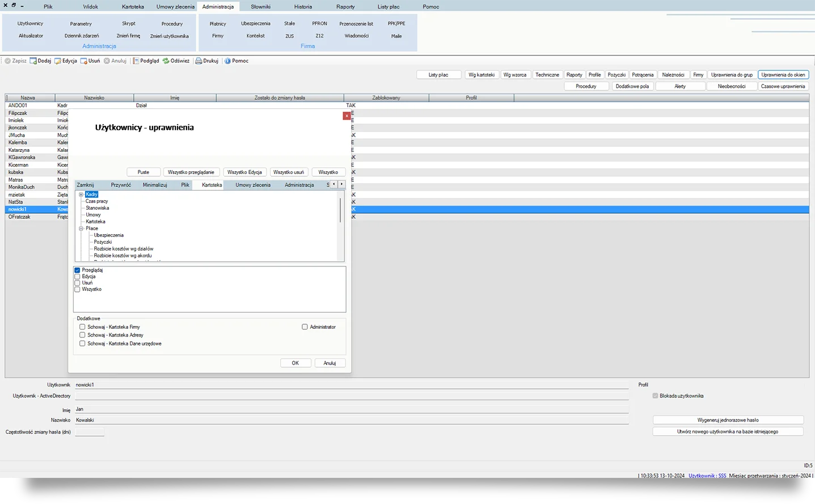Open the Raporty ribbon tab
This screenshot has width=815, height=504.
coord(345,7)
